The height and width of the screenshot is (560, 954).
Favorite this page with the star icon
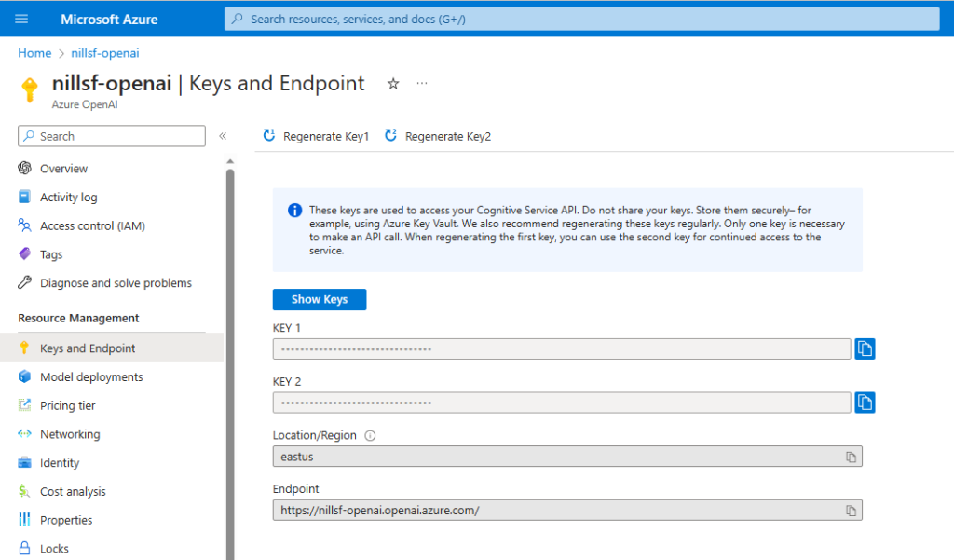(x=393, y=83)
